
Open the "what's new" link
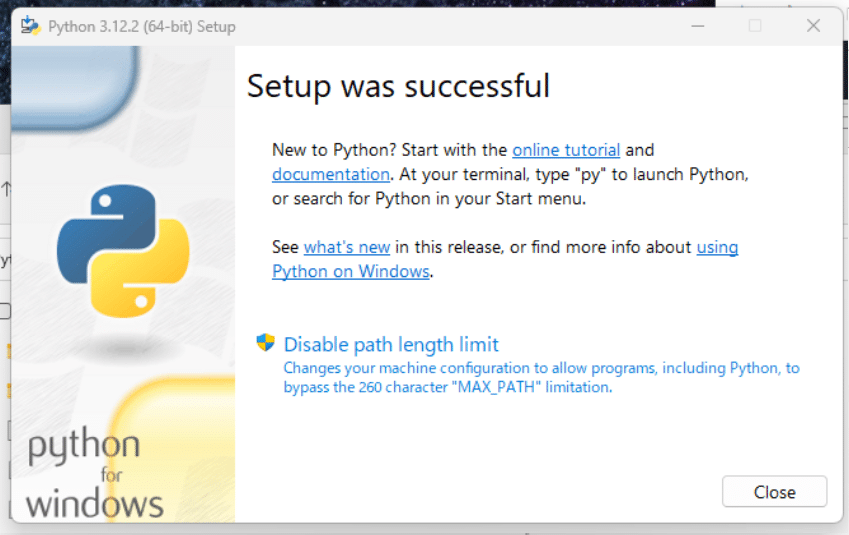347,247
